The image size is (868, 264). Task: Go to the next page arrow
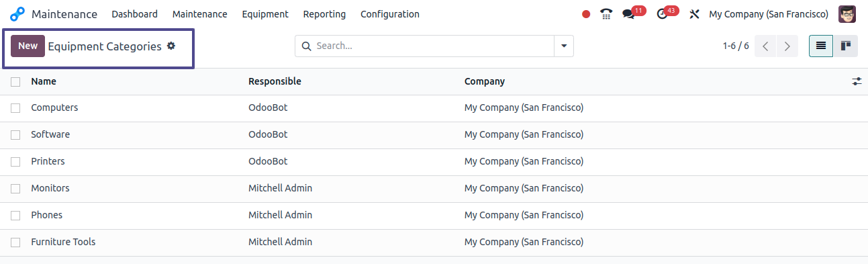coord(787,46)
